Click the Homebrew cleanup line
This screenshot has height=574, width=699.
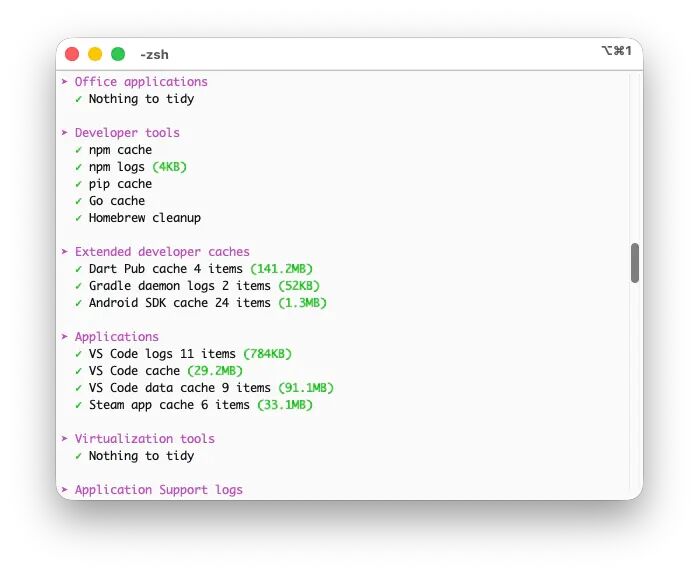[145, 218]
